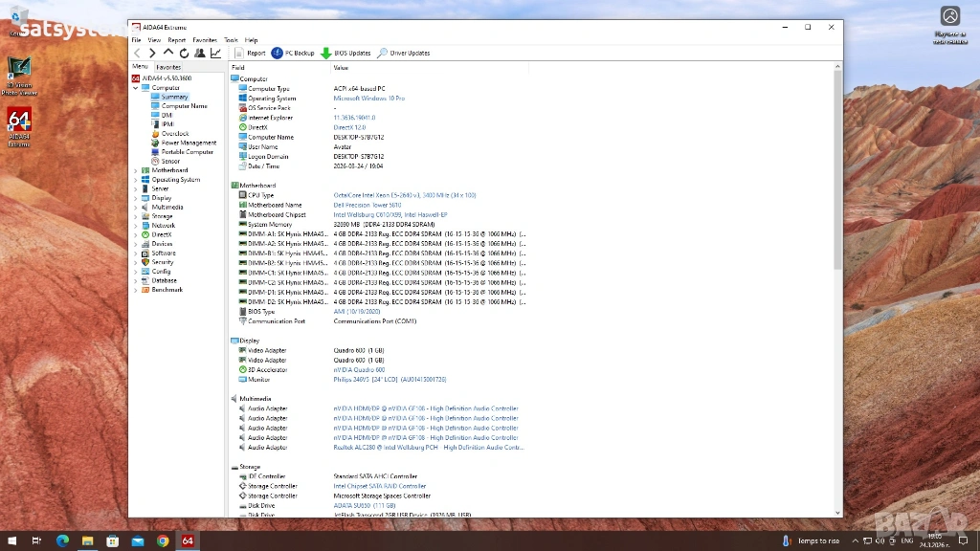Select Overclock in the Computer tree
The height and width of the screenshot is (551, 980).
[x=175, y=134]
